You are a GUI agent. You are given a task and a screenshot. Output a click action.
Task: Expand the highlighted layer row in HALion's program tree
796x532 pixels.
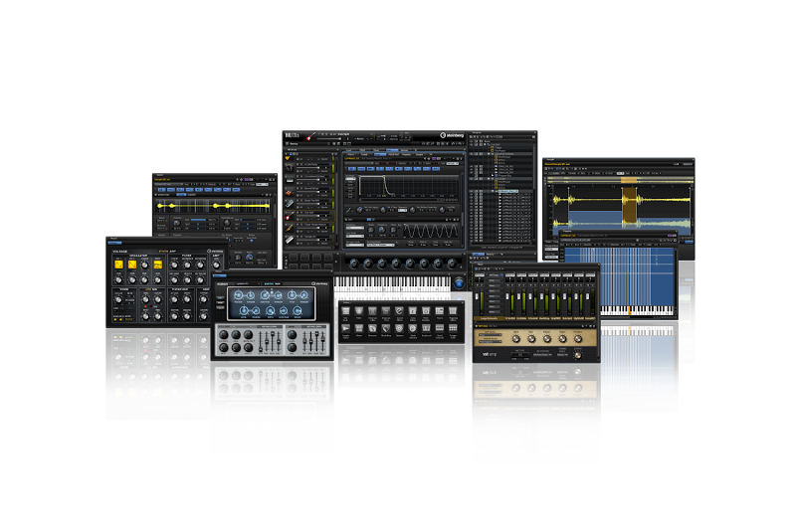coord(493,191)
